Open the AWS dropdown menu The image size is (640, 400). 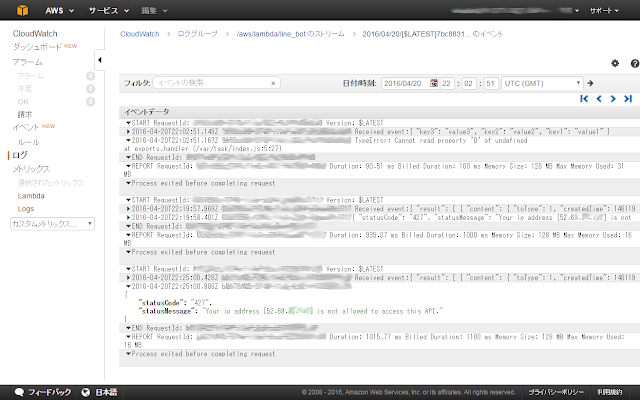pyautogui.click(x=60, y=11)
